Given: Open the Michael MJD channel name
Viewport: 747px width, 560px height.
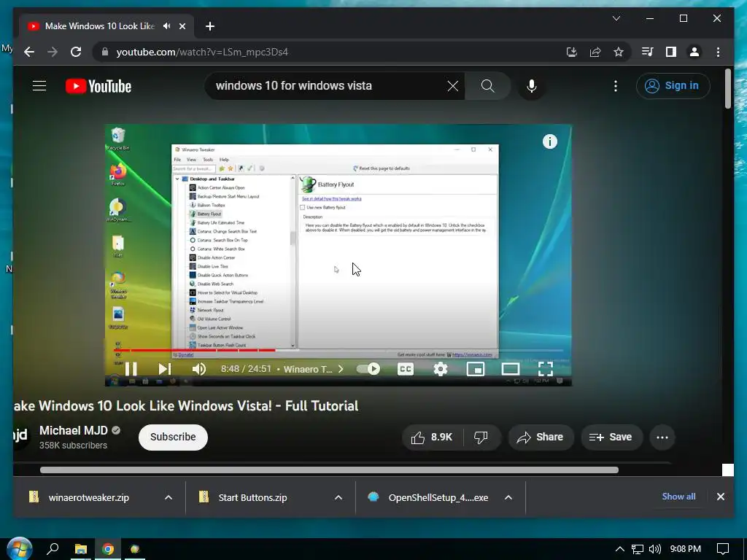Looking at the screenshot, I should 74,430.
